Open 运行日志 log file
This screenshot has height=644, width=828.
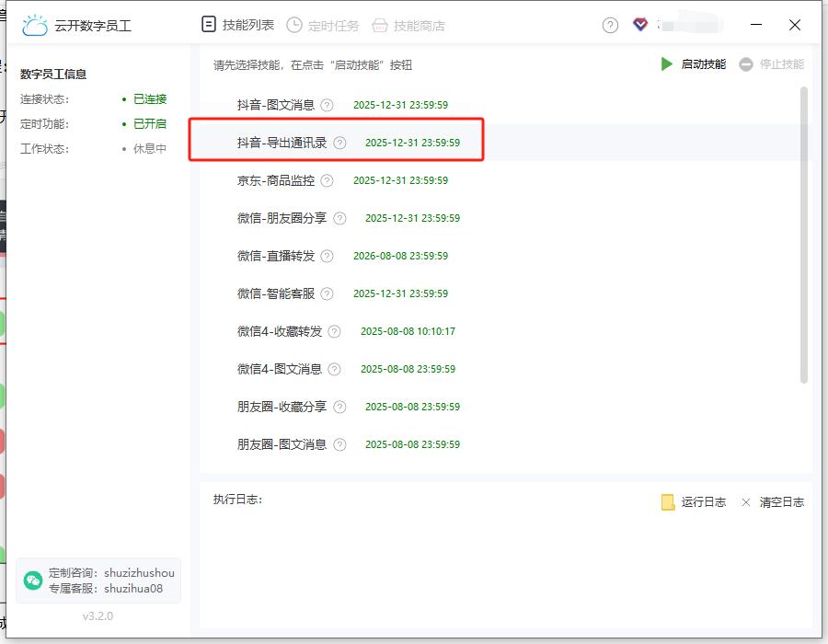coord(694,502)
